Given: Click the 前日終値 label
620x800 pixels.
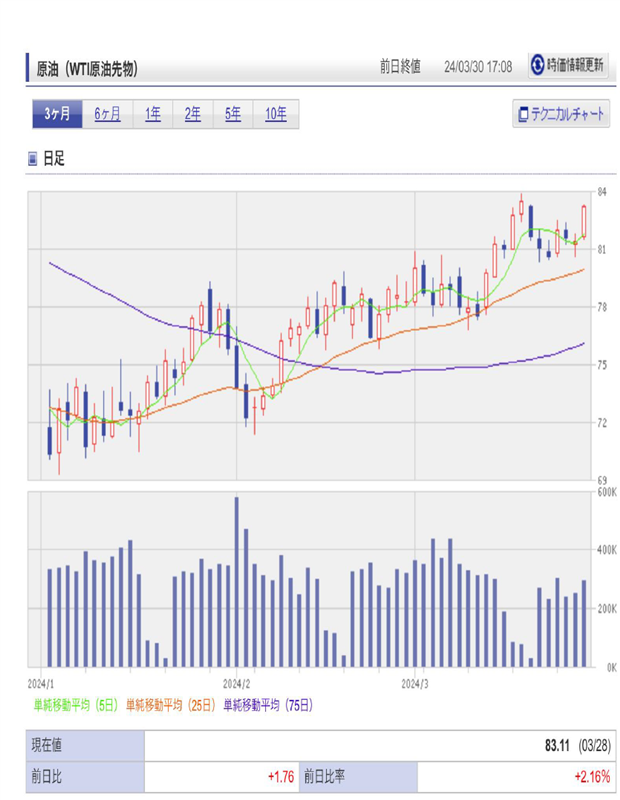Looking at the screenshot, I should (400, 66).
